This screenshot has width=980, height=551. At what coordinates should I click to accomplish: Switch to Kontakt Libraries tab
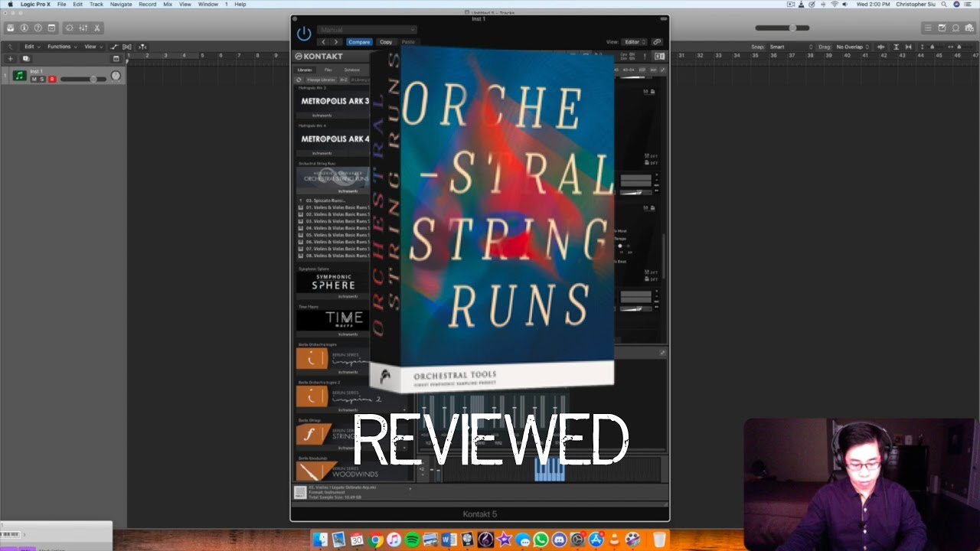click(x=305, y=70)
